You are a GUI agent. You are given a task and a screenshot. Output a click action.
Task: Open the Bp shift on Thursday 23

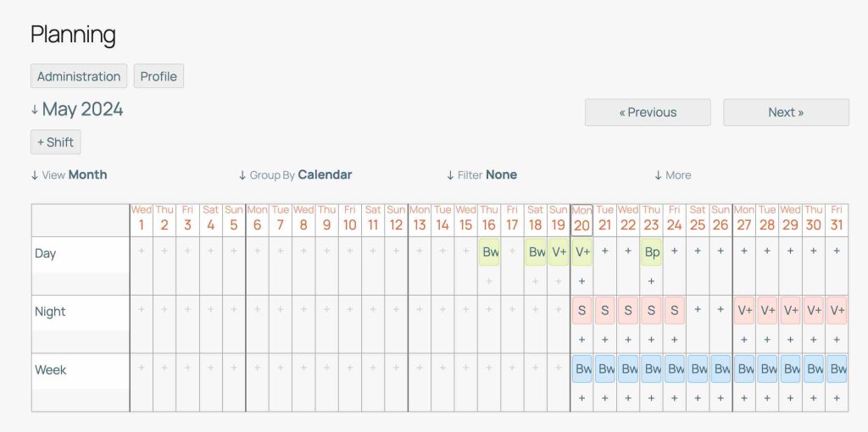[651, 252]
